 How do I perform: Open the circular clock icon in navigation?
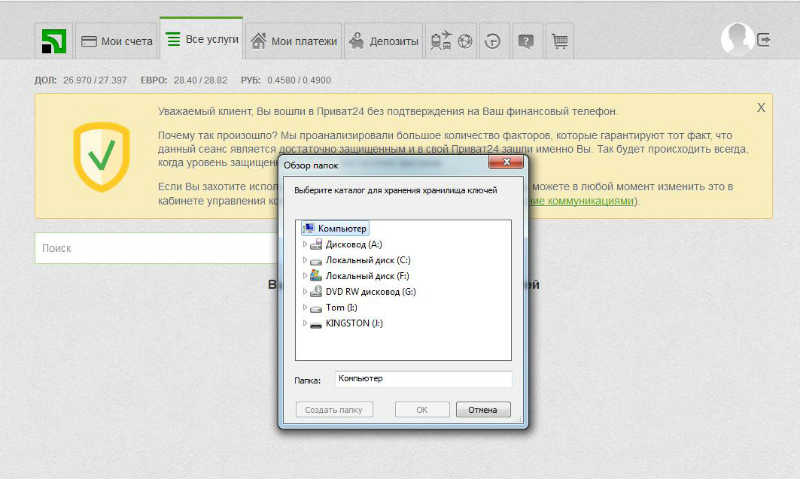coord(492,41)
